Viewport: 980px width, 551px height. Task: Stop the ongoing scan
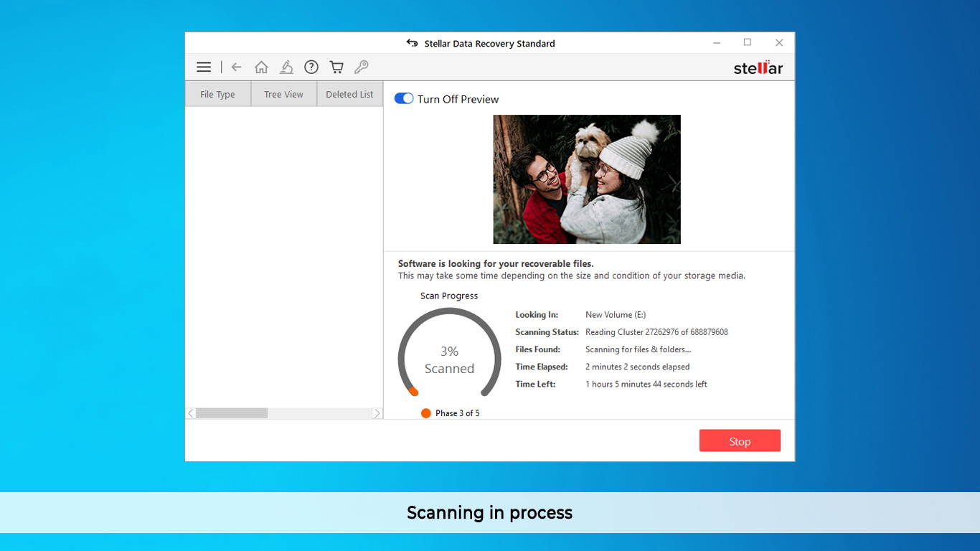click(740, 441)
